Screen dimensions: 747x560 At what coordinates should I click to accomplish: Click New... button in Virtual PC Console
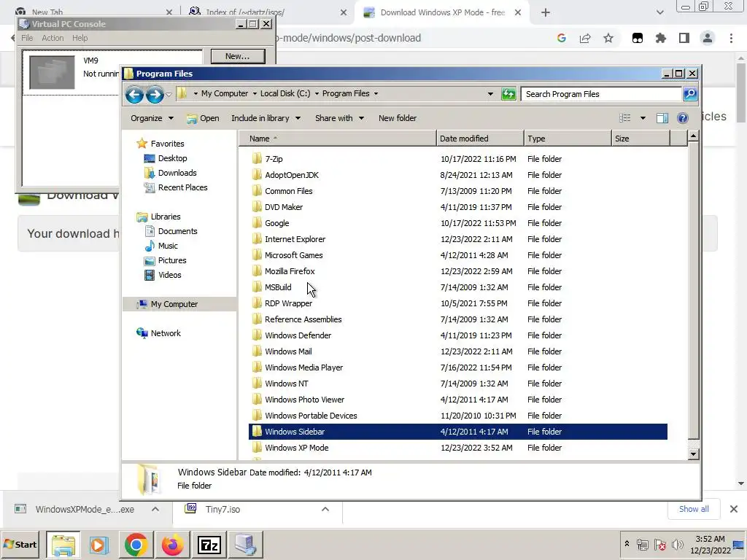pyautogui.click(x=238, y=56)
